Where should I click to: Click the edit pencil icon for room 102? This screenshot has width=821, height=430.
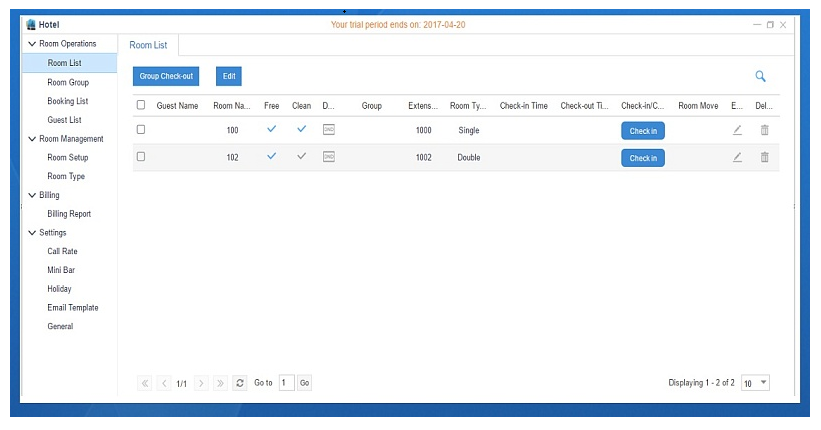(x=737, y=157)
